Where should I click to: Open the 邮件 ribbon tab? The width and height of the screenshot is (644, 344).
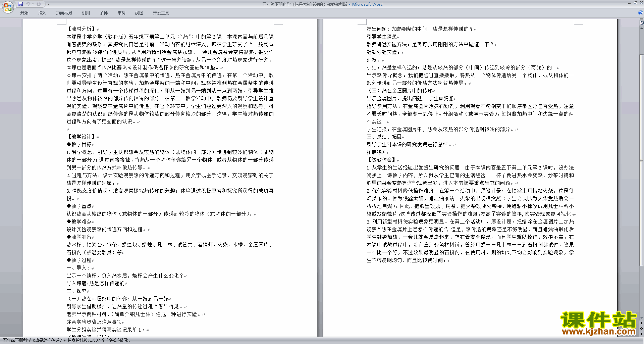point(104,13)
